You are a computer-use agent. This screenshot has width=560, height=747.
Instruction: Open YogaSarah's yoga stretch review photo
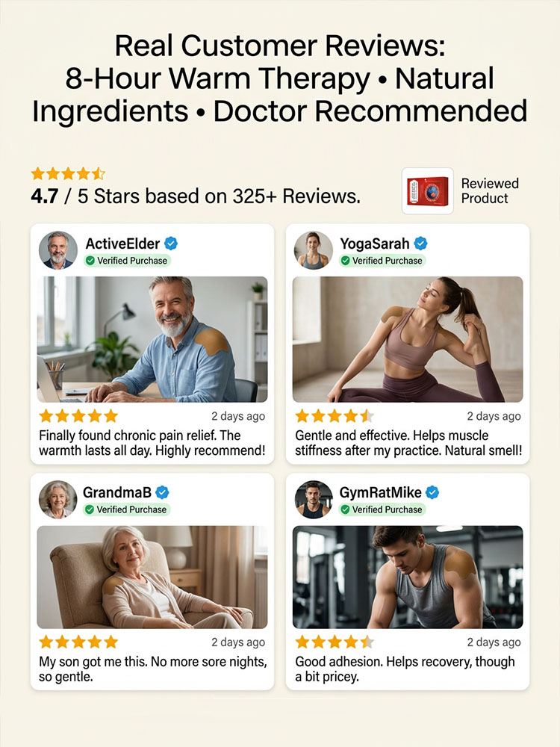pos(408,339)
